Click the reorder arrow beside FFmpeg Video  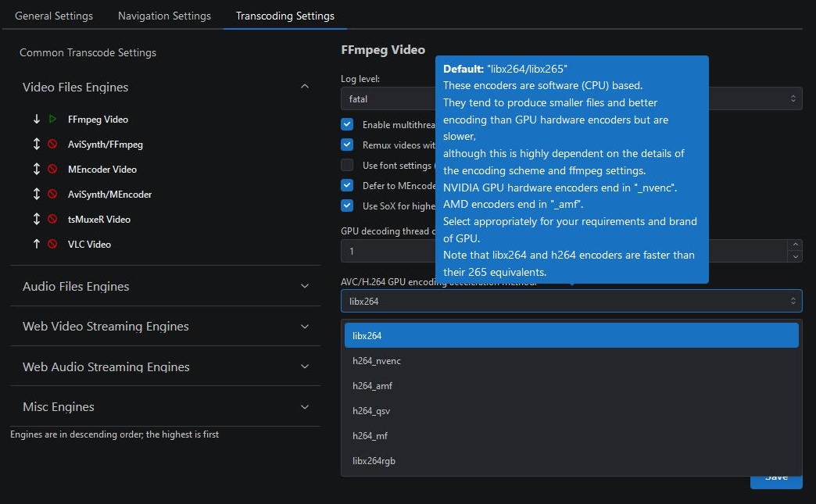point(37,119)
